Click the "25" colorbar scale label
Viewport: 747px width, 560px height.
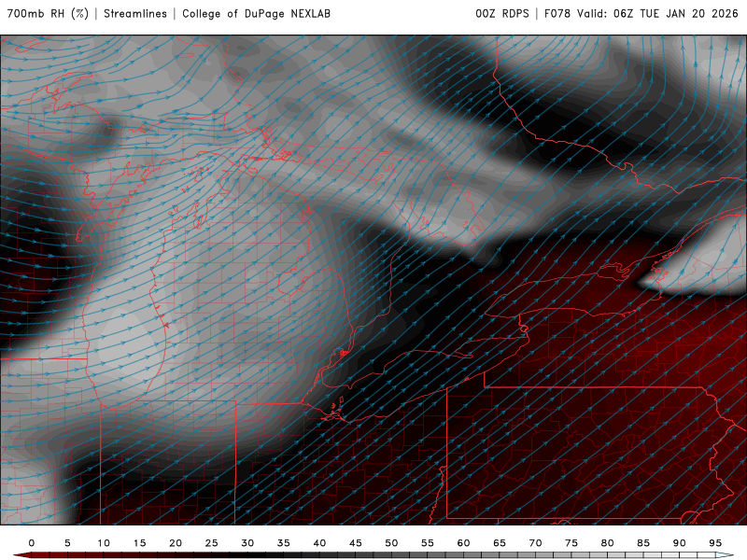212,543
